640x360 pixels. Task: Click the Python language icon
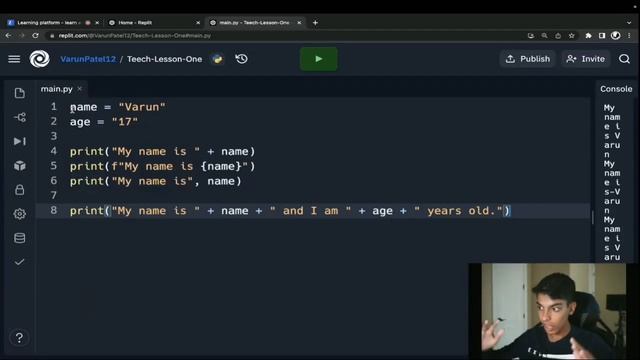218,59
